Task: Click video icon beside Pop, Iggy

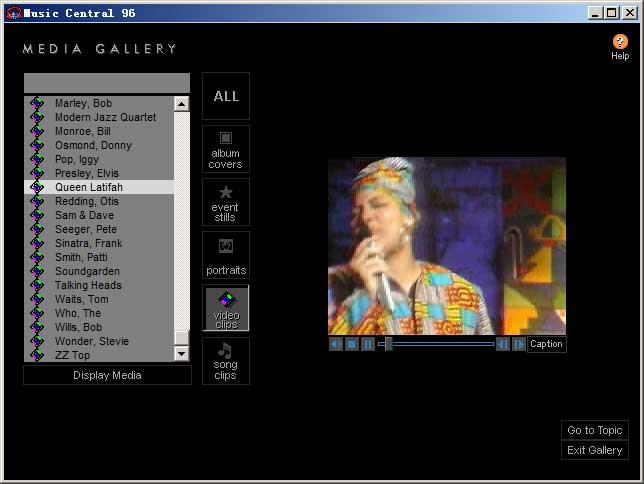Action: (37, 159)
